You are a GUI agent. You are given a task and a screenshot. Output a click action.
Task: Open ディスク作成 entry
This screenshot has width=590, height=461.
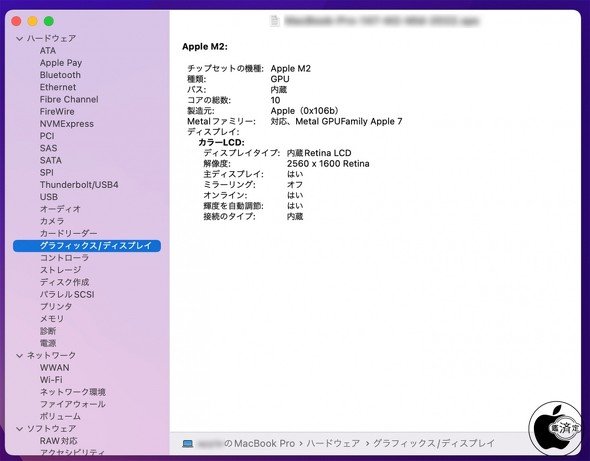tap(64, 282)
